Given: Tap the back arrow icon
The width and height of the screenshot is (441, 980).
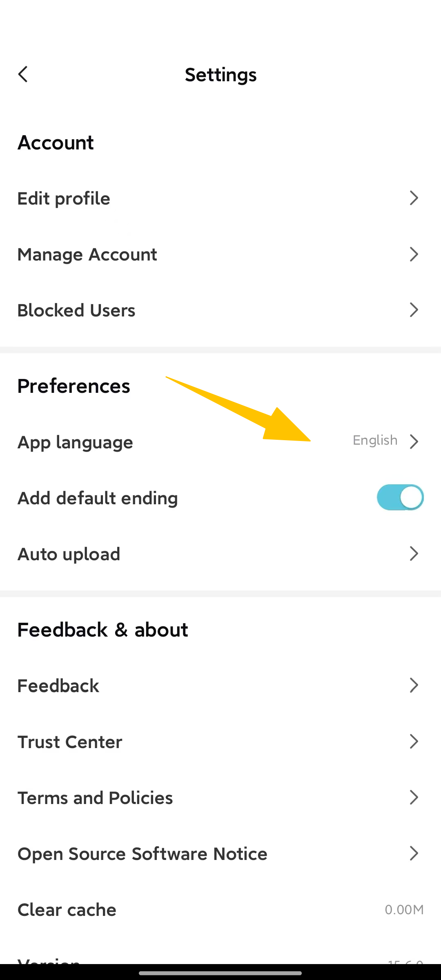Looking at the screenshot, I should pos(23,74).
